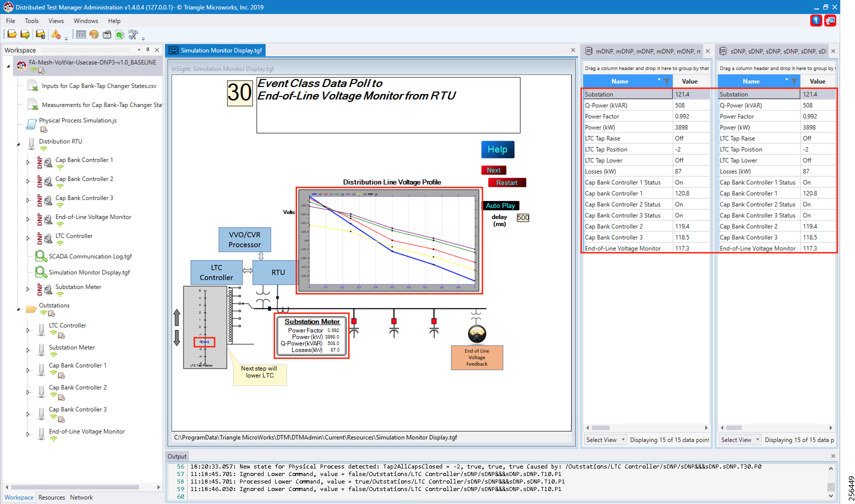
Task: Click the LTC raise up arrow
Action: [x=177, y=317]
